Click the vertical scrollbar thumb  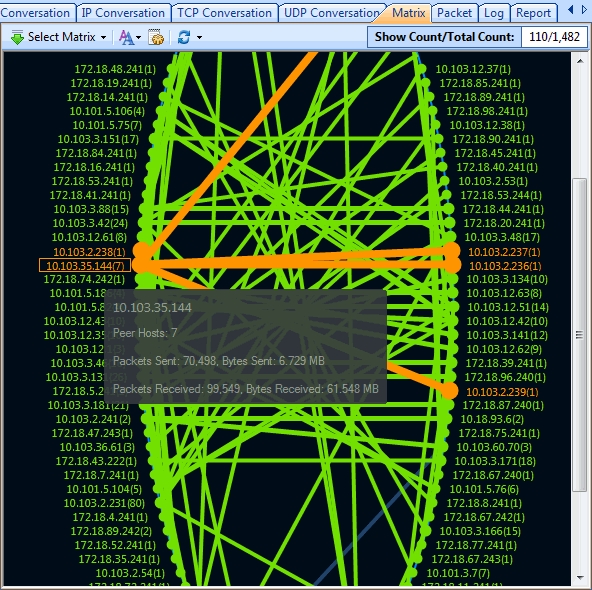[580, 335]
